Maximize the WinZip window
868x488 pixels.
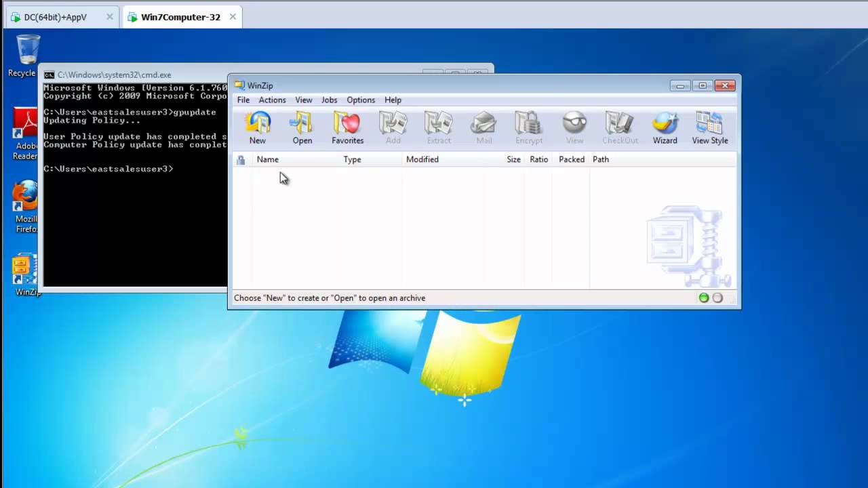click(703, 85)
